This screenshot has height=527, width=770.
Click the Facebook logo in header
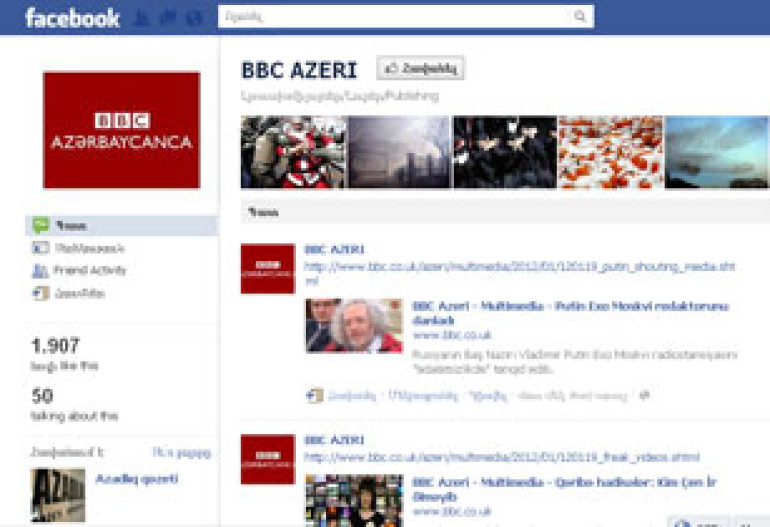pyautogui.click(x=72, y=18)
